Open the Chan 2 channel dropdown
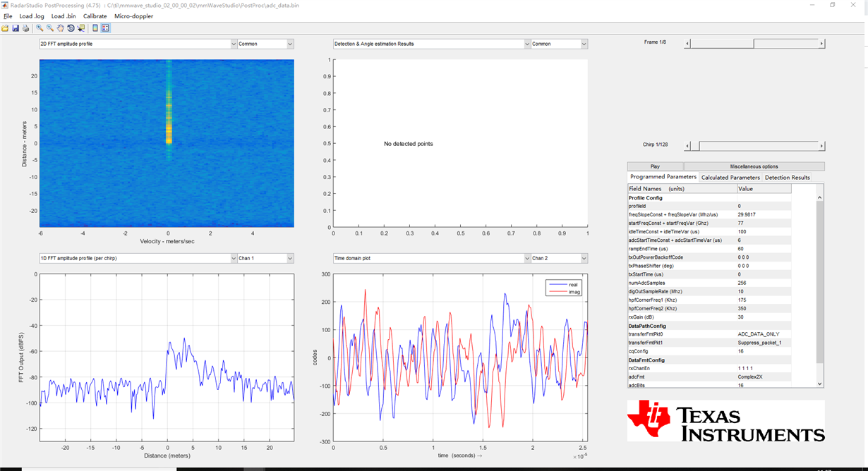This screenshot has height=471, width=868. click(x=559, y=258)
